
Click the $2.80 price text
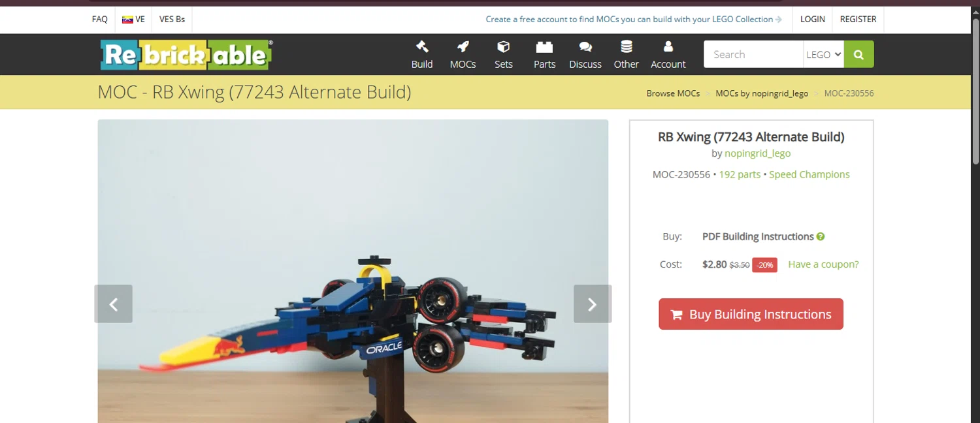[714, 264]
